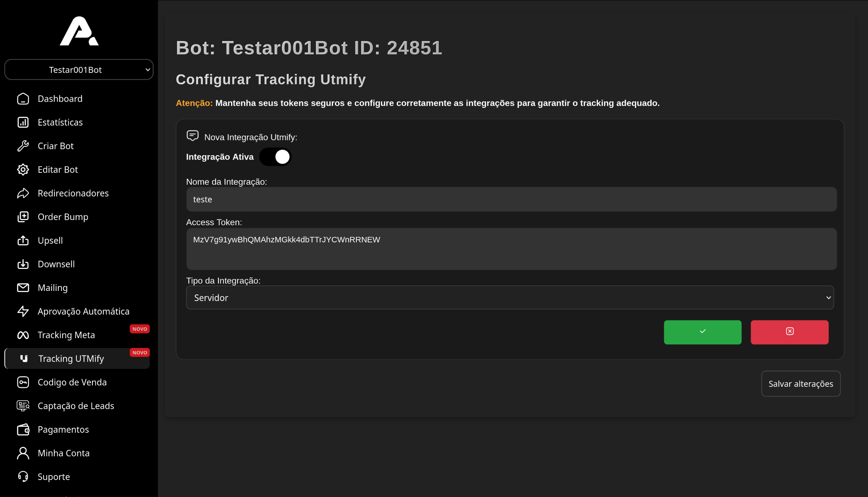Viewport: 868px width, 497px height.
Task: Confirm integration with the green check button
Action: (x=702, y=332)
